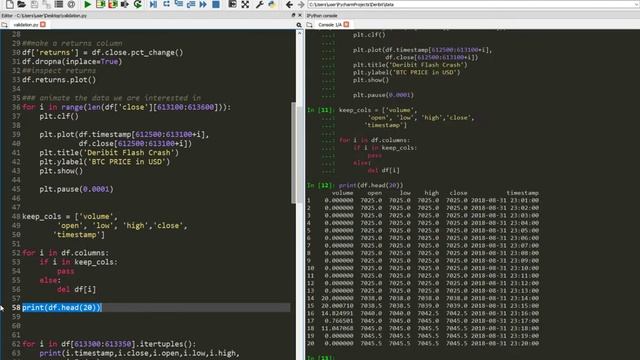This screenshot has height=360, width=640.
Task: Click line 45 plt.pause(0.0001)
Action: pyautogui.click(x=76, y=189)
